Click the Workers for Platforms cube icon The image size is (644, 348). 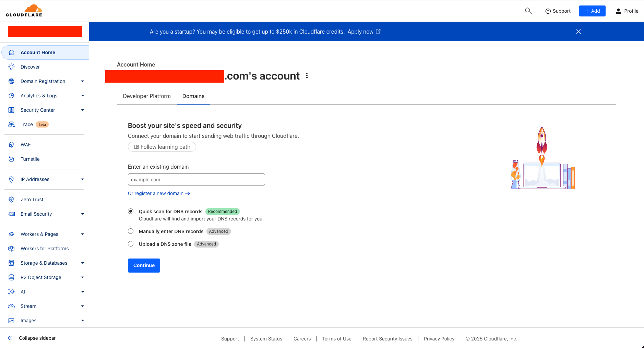point(11,249)
